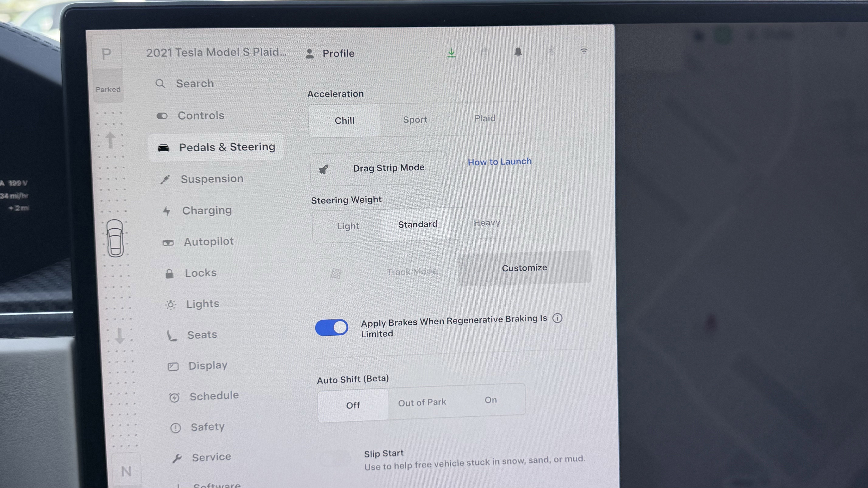
Task: Open notifications bell icon
Action: point(518,52)
